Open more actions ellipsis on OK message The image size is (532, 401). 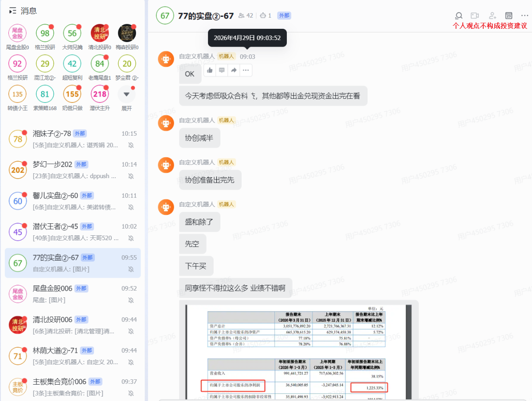[x=246, y=70]
